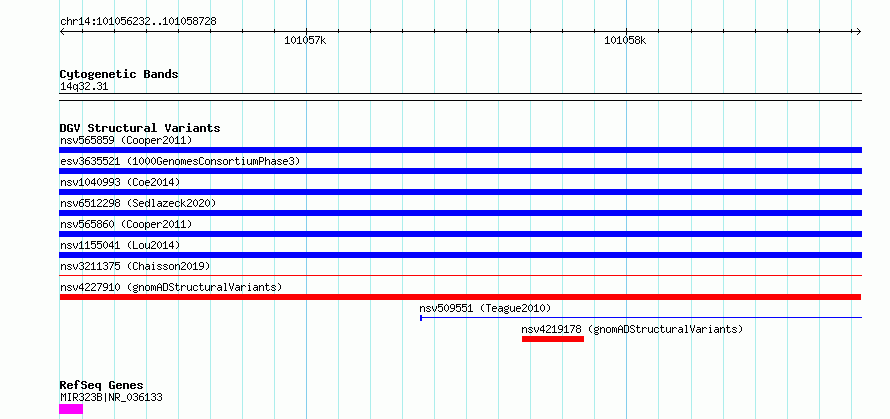This screenshot has width=890, height=419.
Task: Click the thin red line under nsv3211375
Action: (x=460, y=275)
